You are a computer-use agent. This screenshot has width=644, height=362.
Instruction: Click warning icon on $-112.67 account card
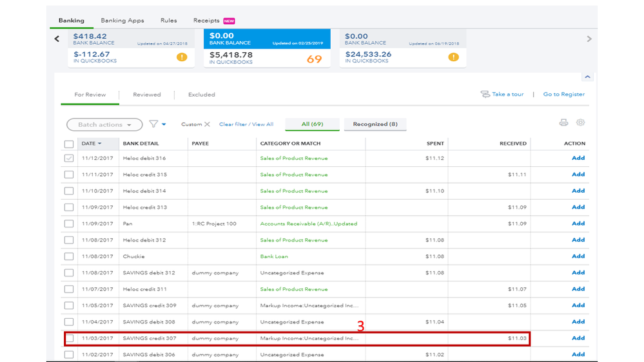182,57
